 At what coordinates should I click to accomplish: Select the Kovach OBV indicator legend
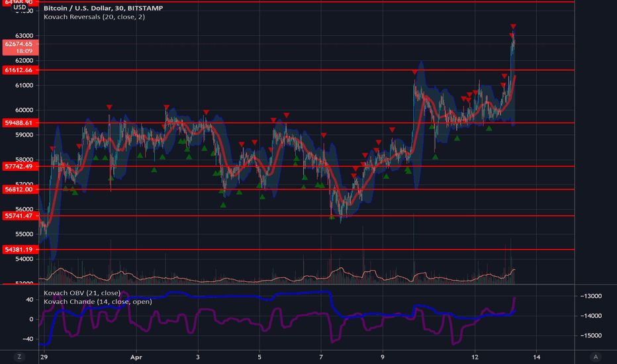pyautogui.click(x=82, y=293)
